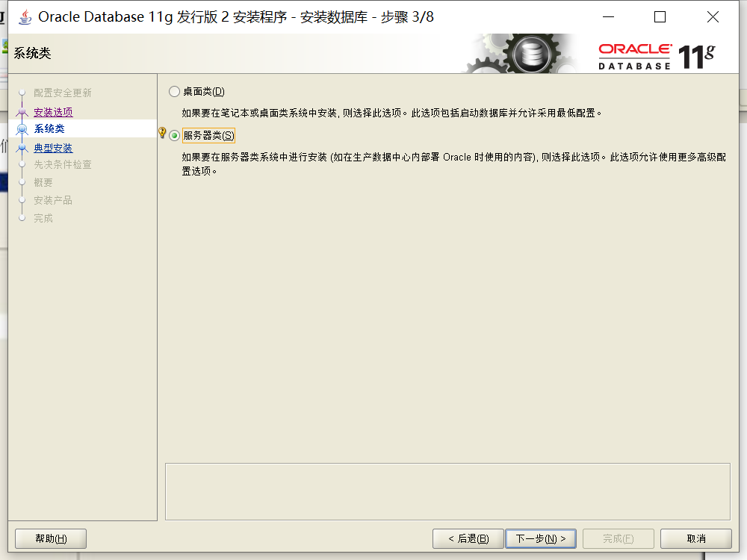Click the 先决条件检查 step in the sidebar
The height and width of the screenshot is (560, 747).
coord(63,165)
